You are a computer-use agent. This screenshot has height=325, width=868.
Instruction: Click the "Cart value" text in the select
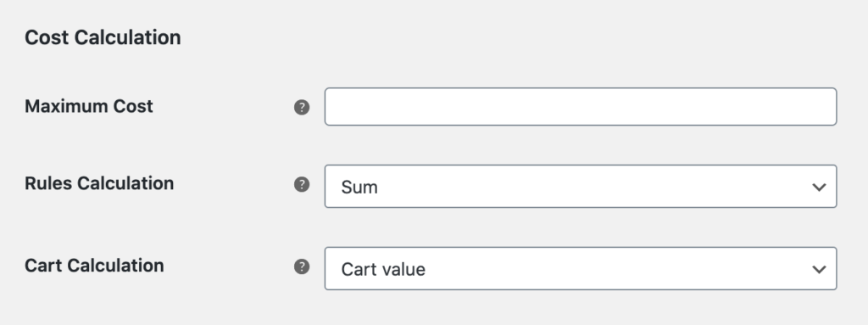pos(383,269)
